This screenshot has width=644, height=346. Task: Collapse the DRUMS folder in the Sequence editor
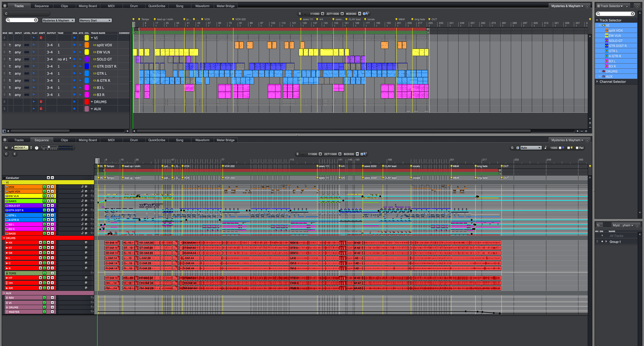(4, 238)
